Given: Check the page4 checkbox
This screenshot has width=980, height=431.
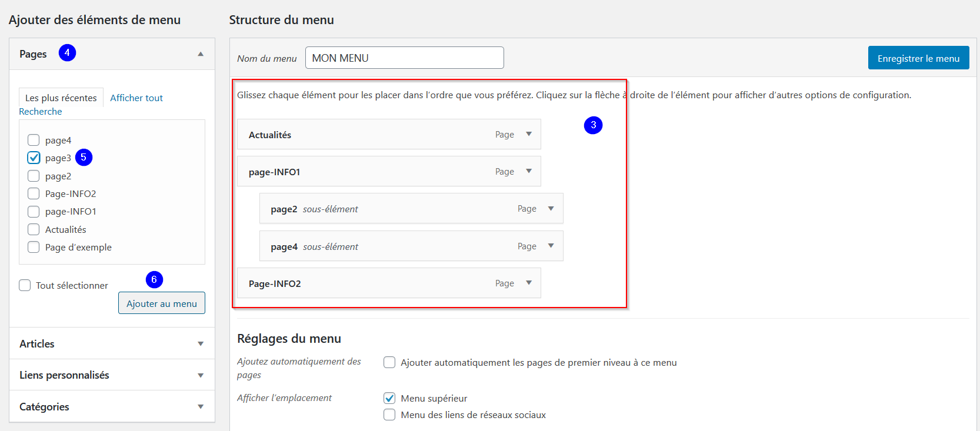Looking at the screenshot, I should coord(34,140).
